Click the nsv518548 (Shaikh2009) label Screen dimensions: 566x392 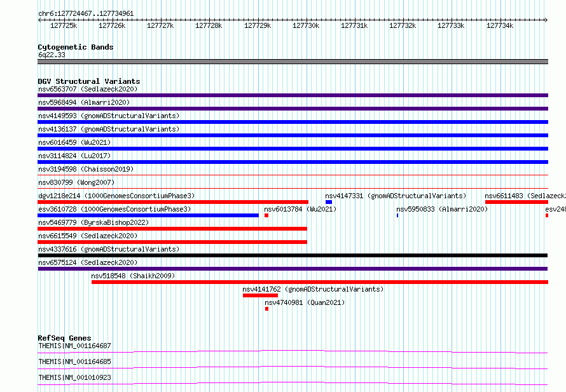133,276
